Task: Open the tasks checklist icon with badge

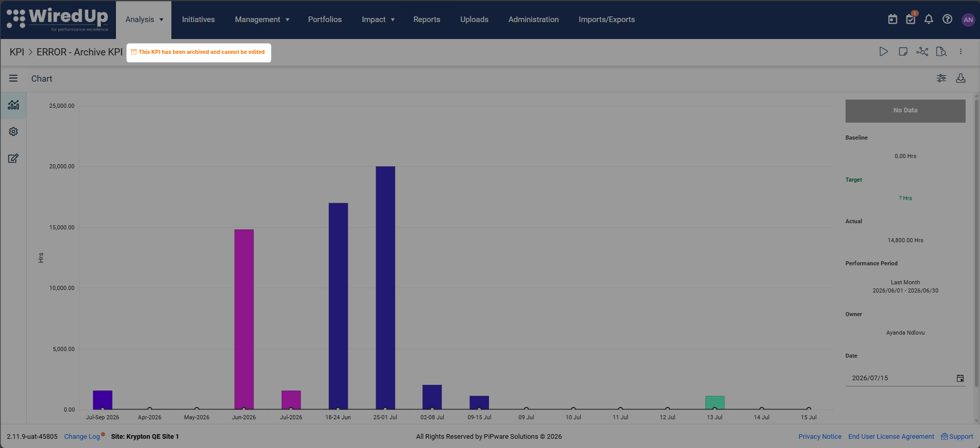Action: 911,20
